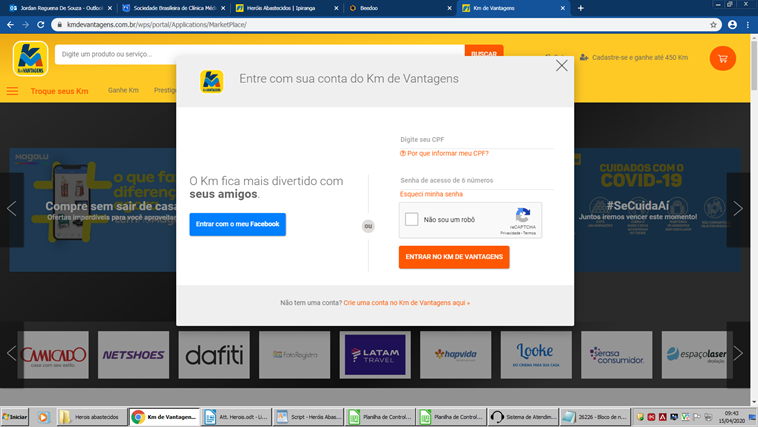The image size is (758, 427).
Task: Show next banner slide arrow
Action: click(738, 208)
